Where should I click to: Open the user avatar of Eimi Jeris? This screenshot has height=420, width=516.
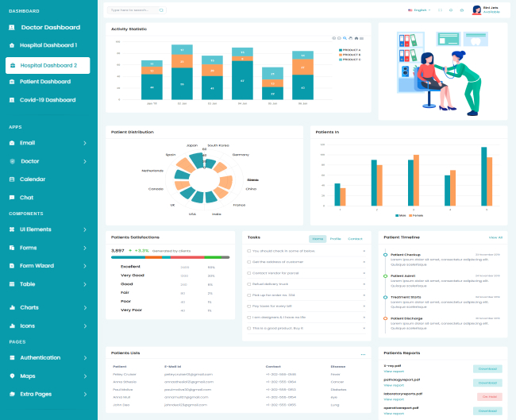pos(476,10)
